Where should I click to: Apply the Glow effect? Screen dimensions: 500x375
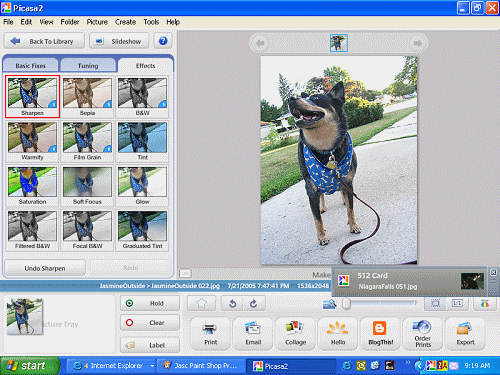pos(142,185)
